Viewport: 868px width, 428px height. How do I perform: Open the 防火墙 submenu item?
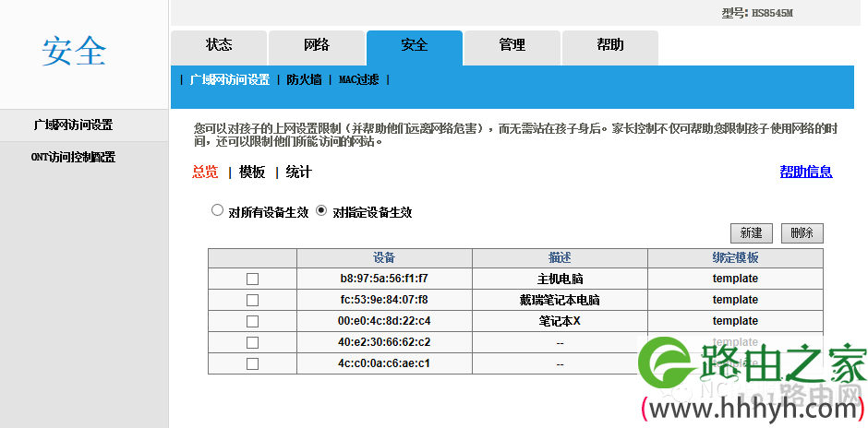click(x=304, y=80)
